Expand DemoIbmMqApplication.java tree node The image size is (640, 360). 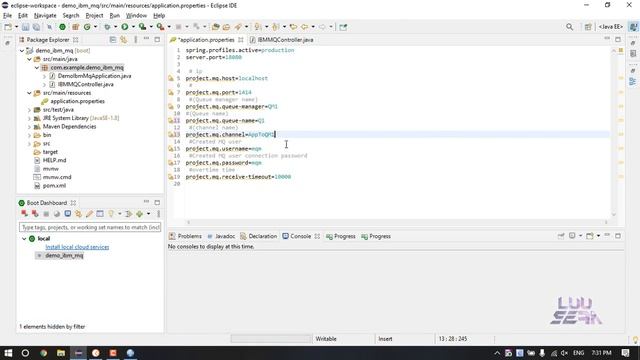click(44, 76)
